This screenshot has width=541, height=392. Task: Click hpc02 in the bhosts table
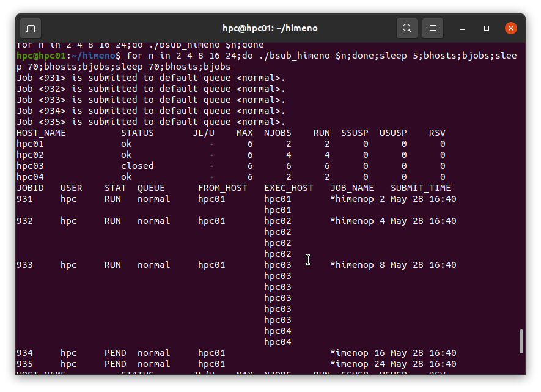click(x=30, y=155)
